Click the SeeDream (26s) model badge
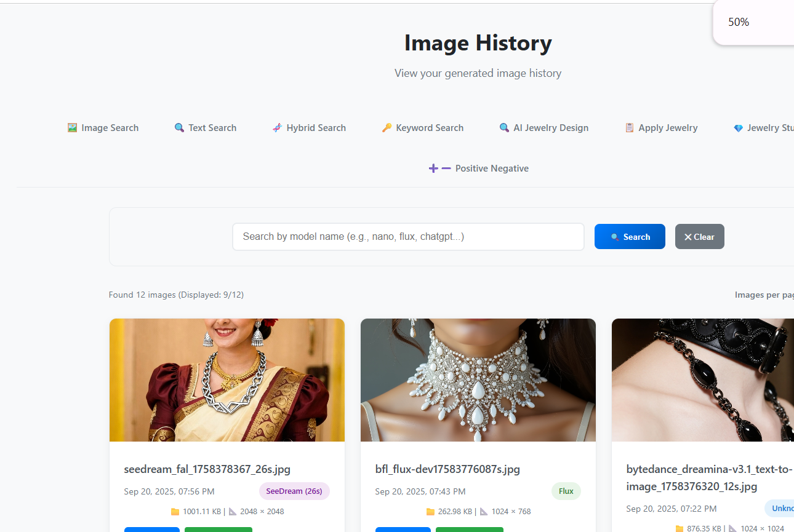Viewport: 794px width, 532px height. click(x=294, y=491)
